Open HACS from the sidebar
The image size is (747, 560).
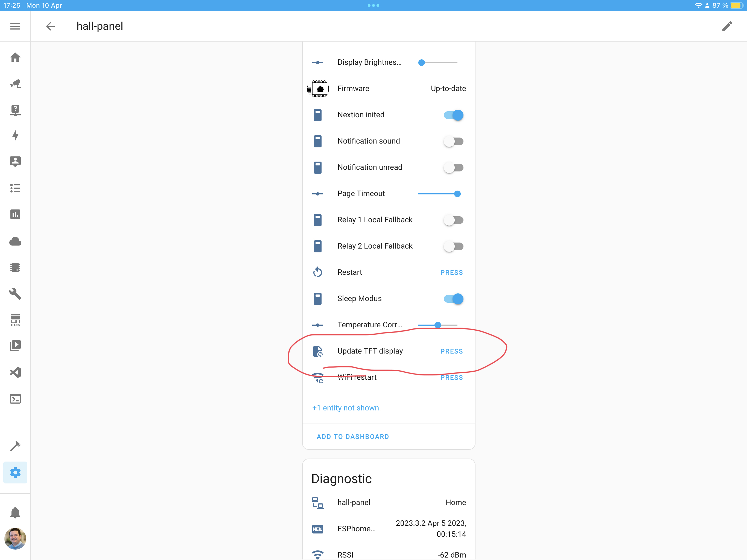(x=16, y=320)
